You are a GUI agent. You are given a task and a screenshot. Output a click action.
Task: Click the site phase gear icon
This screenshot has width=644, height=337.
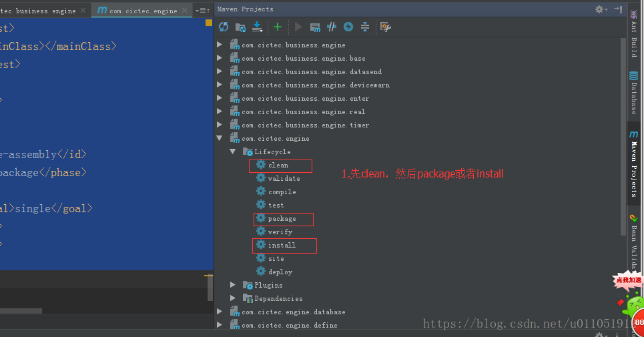point(261,258)
